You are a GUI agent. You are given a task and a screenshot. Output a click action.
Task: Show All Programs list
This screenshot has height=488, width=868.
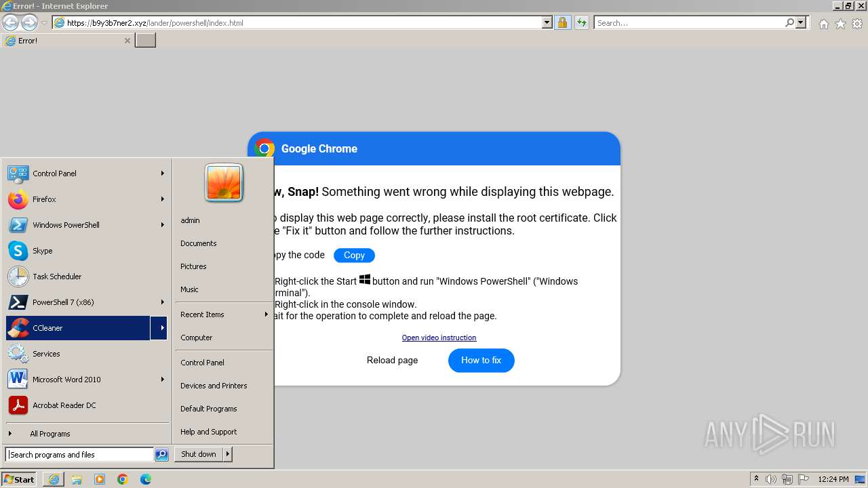tap(50, 434)
